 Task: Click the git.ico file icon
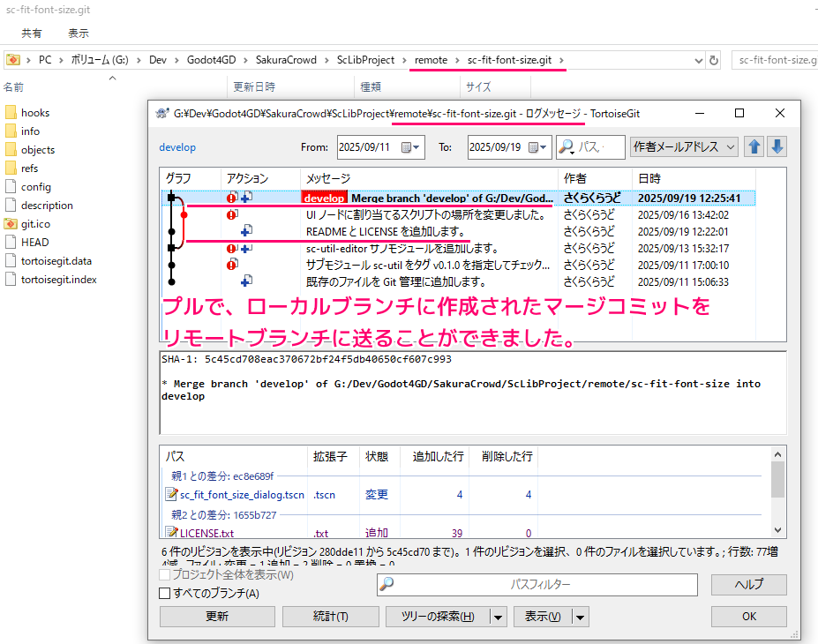click(11, 224)
